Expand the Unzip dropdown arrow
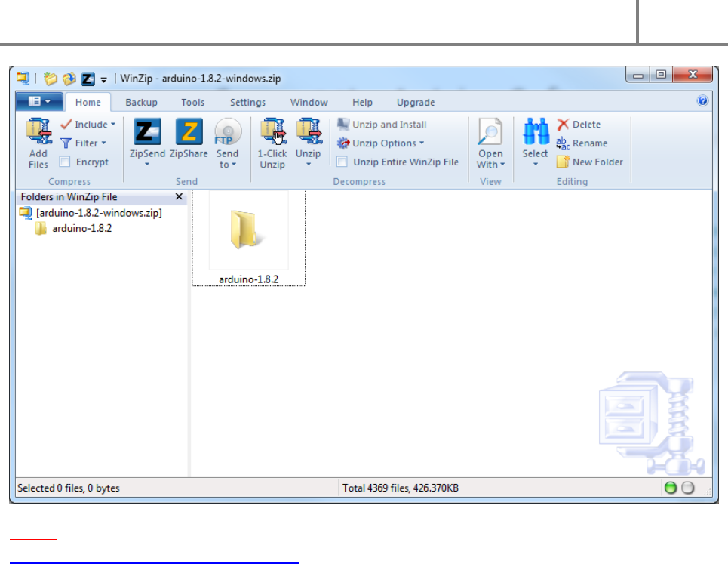Screen dimensions: 728x564 (x=309, y=164)
